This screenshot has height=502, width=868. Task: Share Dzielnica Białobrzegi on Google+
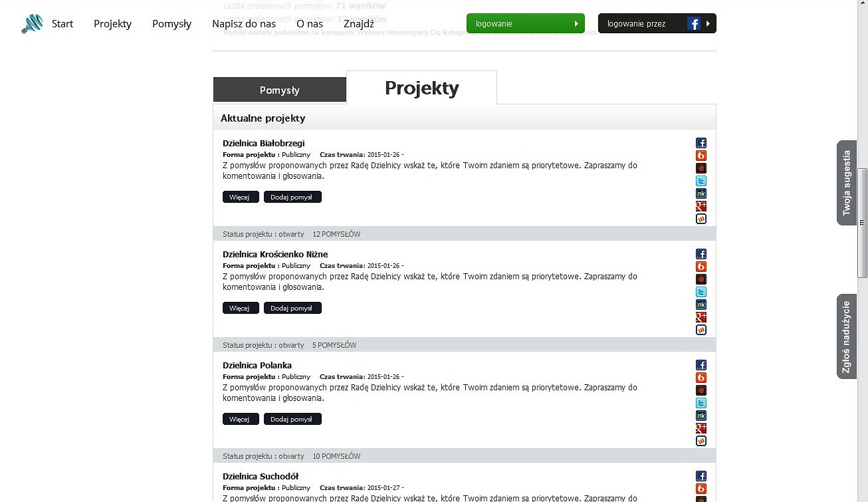[x=701, y=206]
